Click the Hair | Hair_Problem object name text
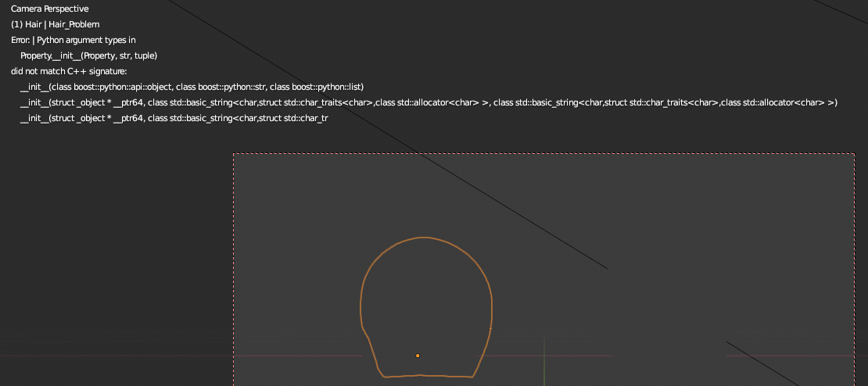This screenshot has width=868, height=386. click(55, 24)
